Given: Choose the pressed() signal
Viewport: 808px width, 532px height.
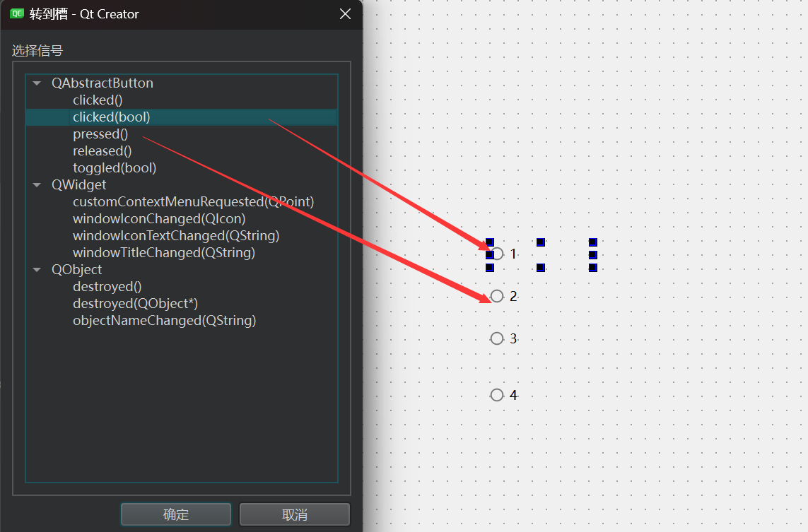Looking at the screenshot, I should point(100,134).
